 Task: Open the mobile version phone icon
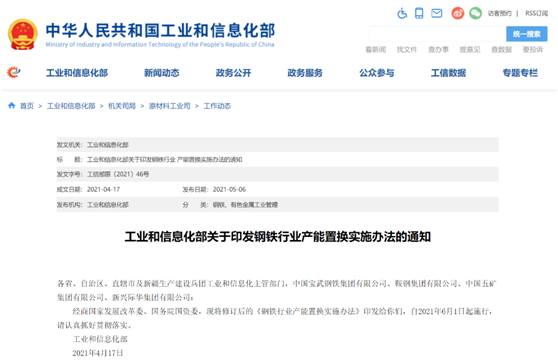click(419, 13)
